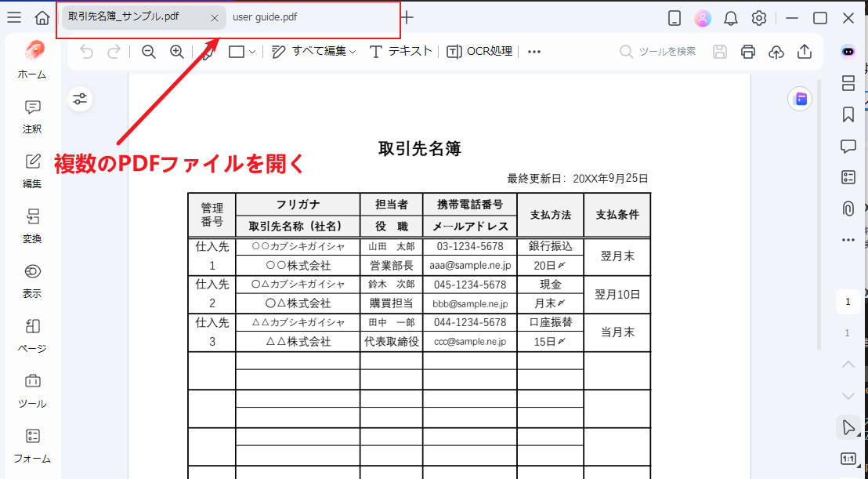The width and height of the screenshot is (868, 479).
Task: Go to the ホーム home screen
Action: tap(32, 63)
